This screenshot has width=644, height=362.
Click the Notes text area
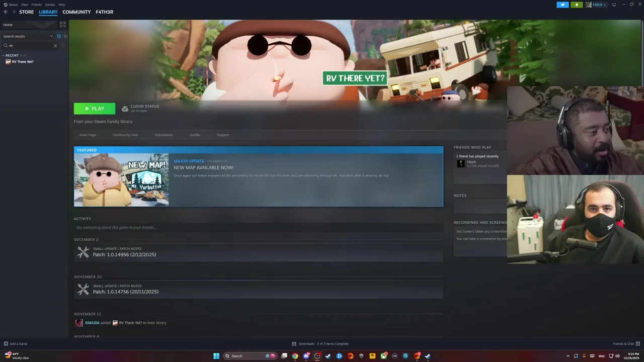(x=480, y=207)
